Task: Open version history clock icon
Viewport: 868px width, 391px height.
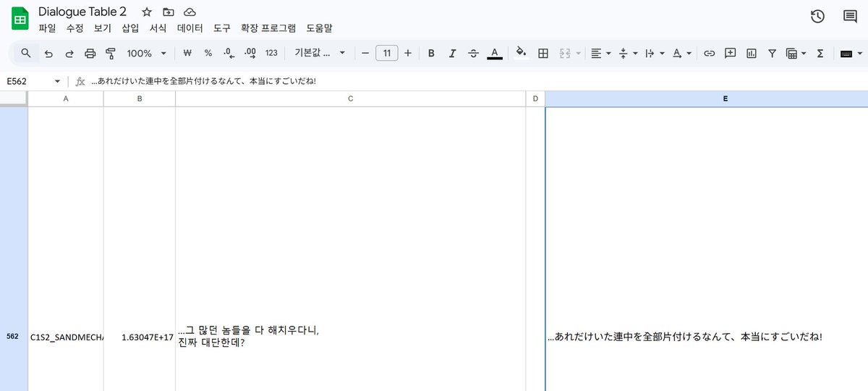Action: coord(817,17)
